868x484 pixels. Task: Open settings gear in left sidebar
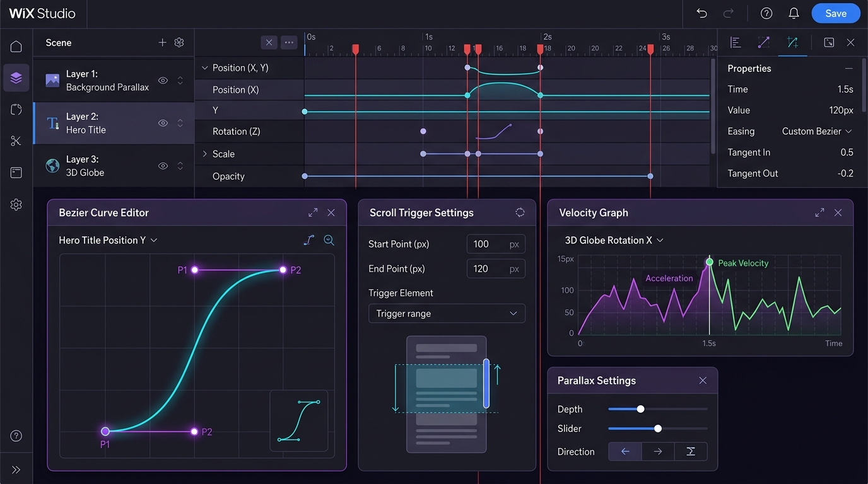[x=16, y=205]
